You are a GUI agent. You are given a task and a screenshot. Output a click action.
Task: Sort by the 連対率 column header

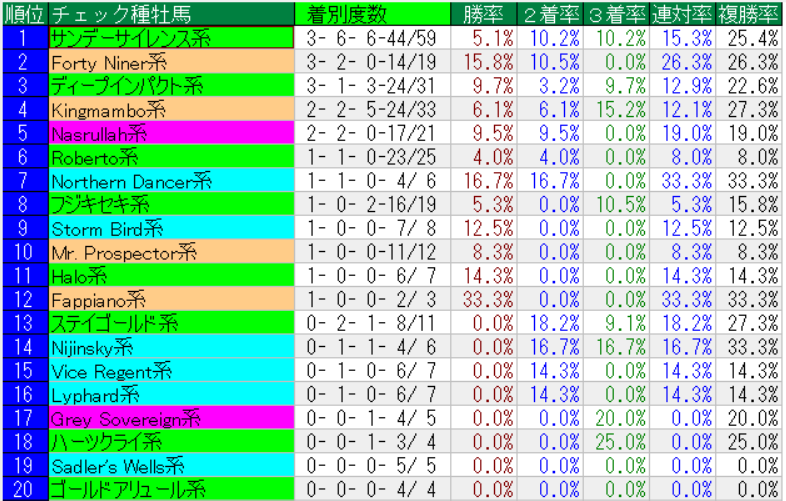coord(682,14)
